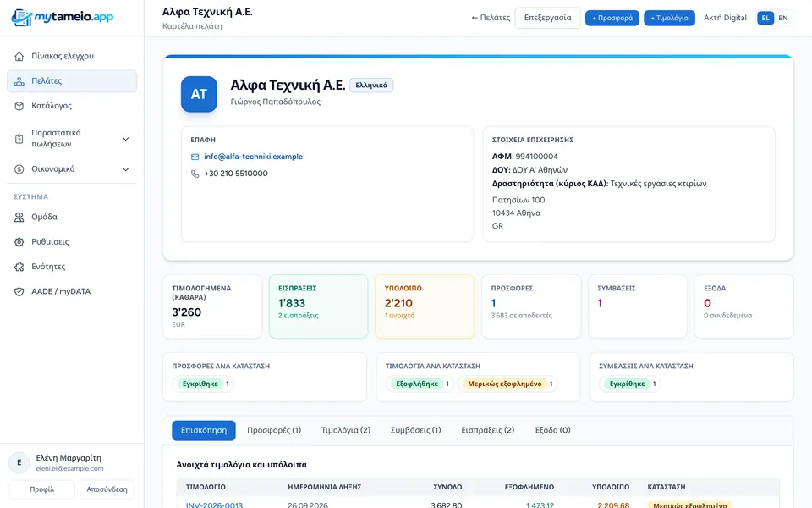Switch to the Εισπράξεις (2) tab
This screenshot has width=812, height=508.
pos(488,430)
